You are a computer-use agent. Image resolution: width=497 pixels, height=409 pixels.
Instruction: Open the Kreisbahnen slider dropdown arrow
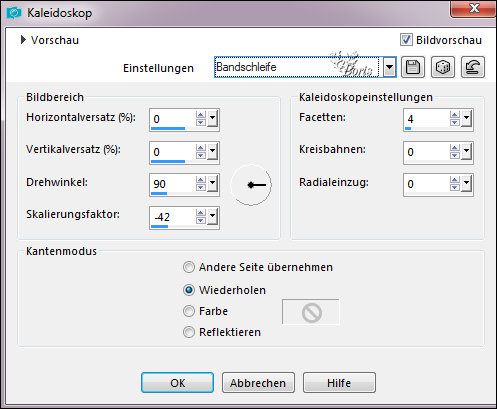pos(466,151)
